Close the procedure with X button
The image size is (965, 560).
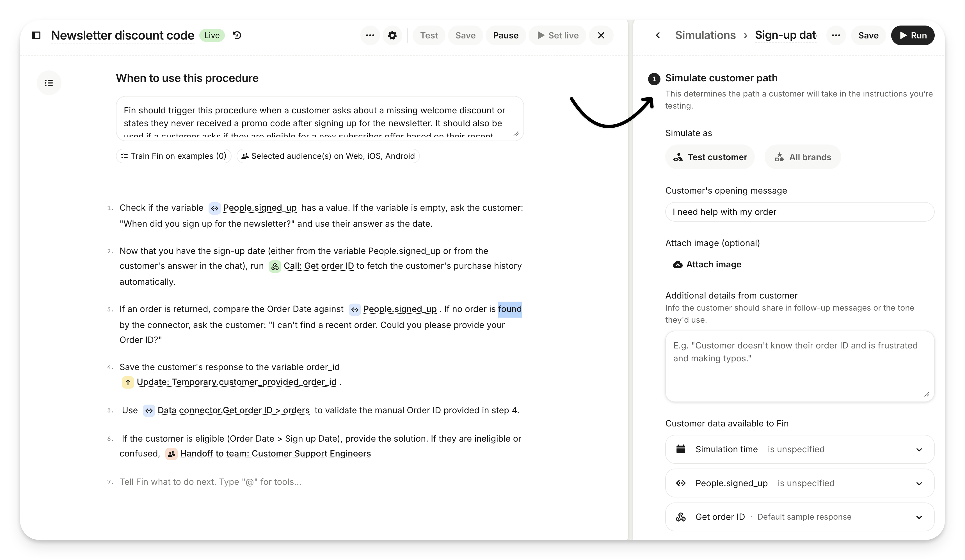601,35
